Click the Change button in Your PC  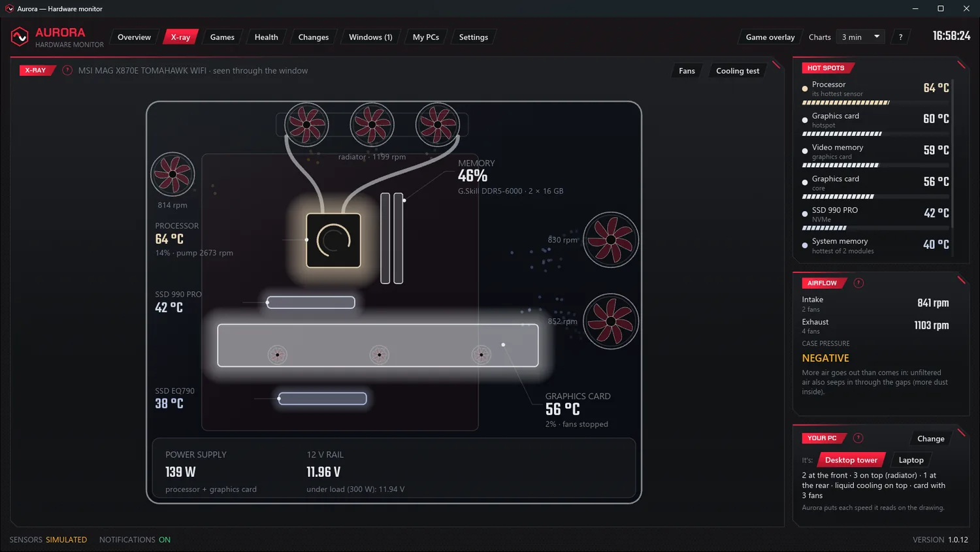[930, 438]
